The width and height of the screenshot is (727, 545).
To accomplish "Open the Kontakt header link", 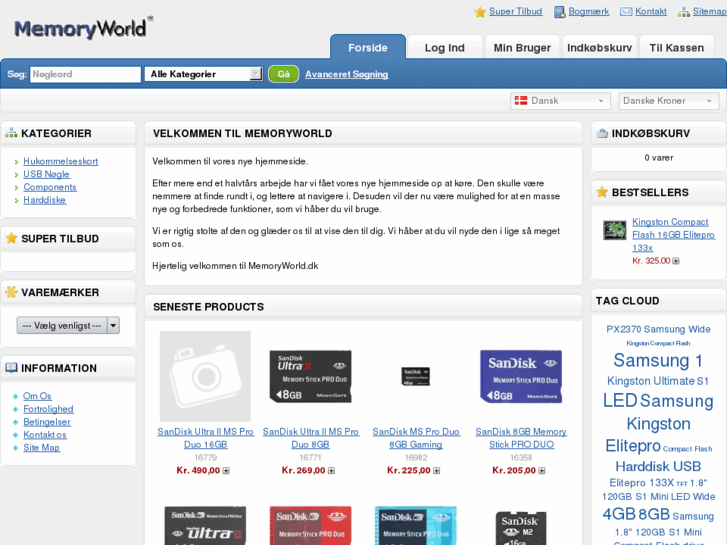I will tap(651, 12).
